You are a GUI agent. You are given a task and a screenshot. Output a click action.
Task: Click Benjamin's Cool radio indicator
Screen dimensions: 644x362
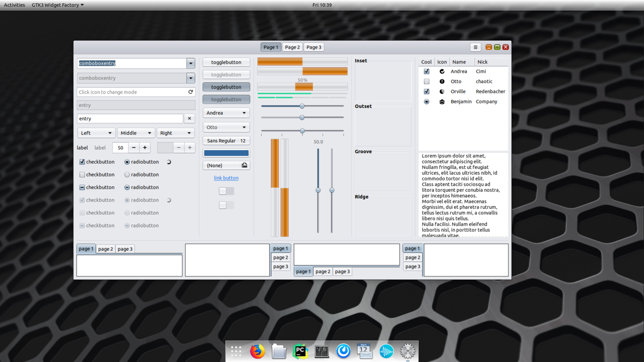click(x=427, y=102)
